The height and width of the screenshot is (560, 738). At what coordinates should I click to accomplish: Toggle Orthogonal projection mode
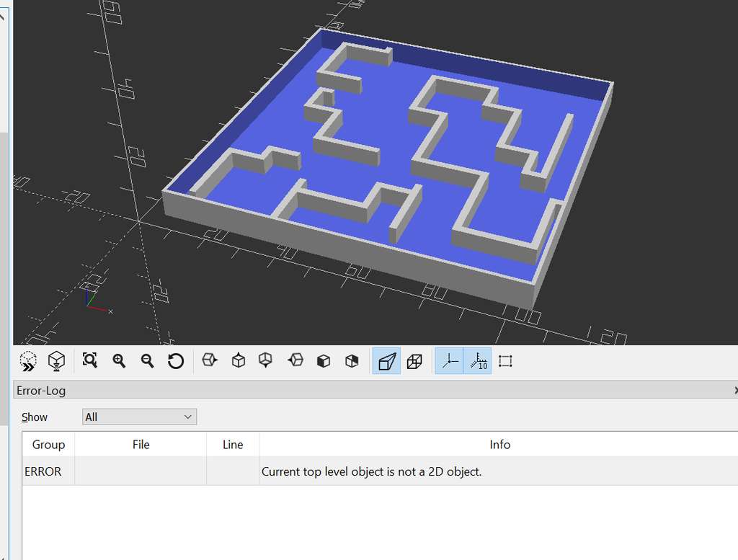[414, 361]
